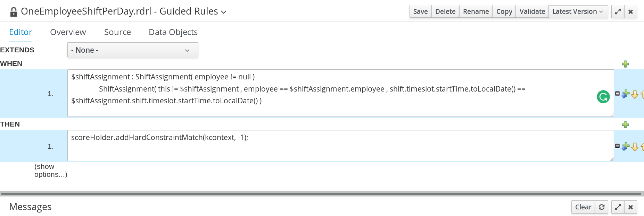644x216 pixels.
Task: Open the Latest Version dropdown
Action: pos(578,11)
